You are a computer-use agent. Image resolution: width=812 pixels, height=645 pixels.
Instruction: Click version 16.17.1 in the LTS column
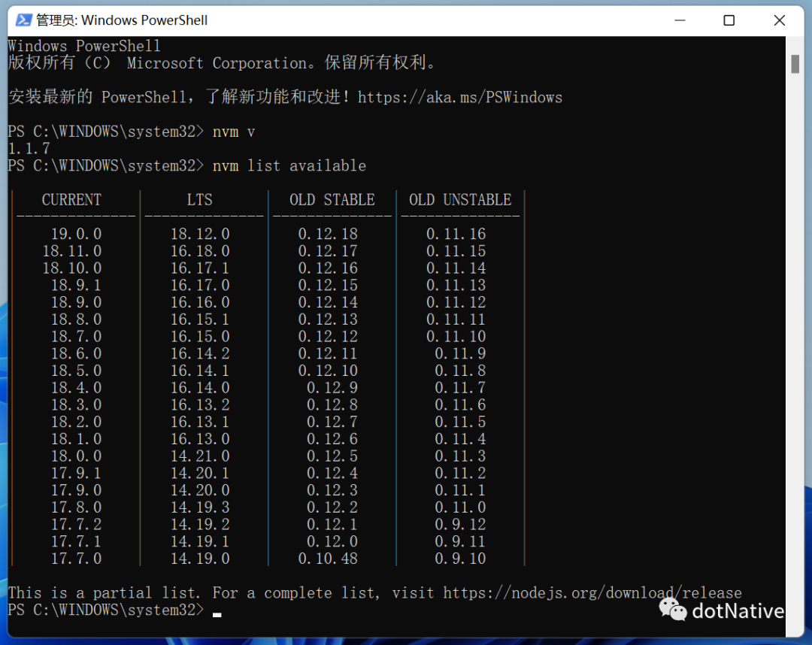[201, 268]
